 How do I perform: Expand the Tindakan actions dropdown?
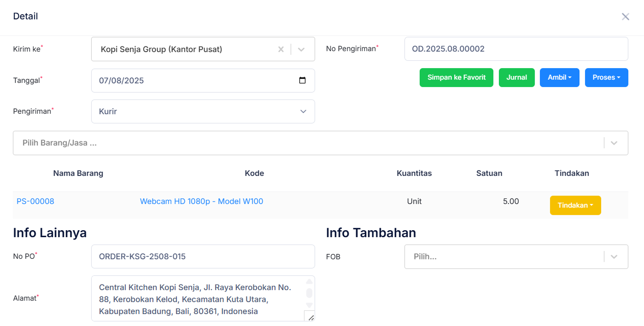(575, 205)
